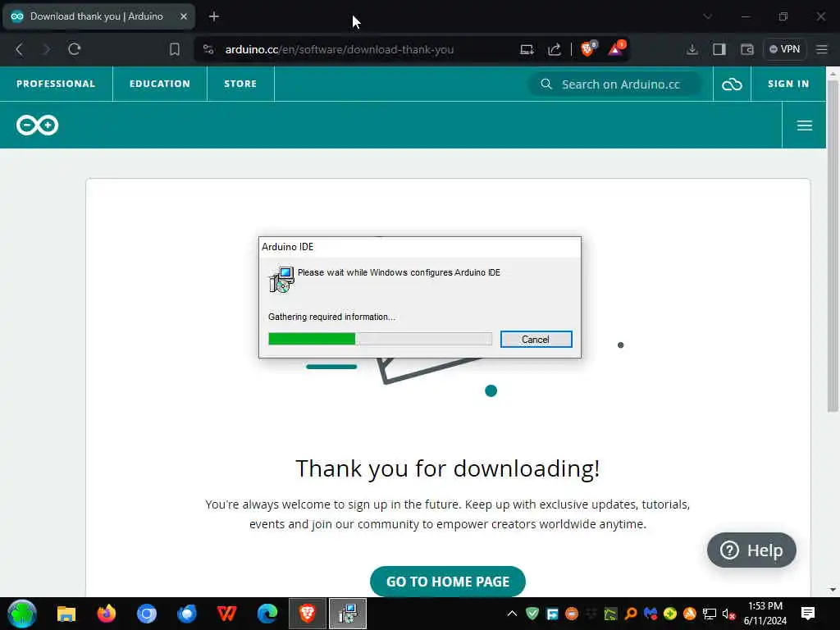This screenshot has height=630, width=840.
Task: Click the SIGN IN link
Action: (788, 84)
